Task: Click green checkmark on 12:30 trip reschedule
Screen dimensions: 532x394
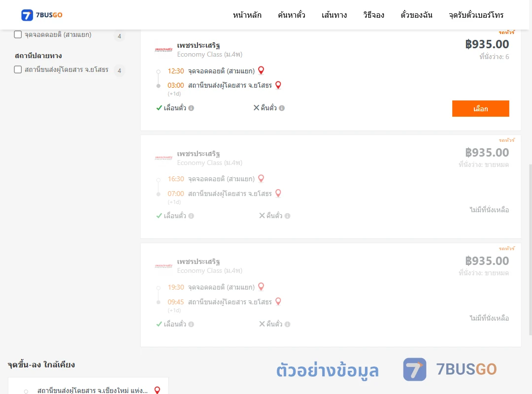Action: [159, 108]
